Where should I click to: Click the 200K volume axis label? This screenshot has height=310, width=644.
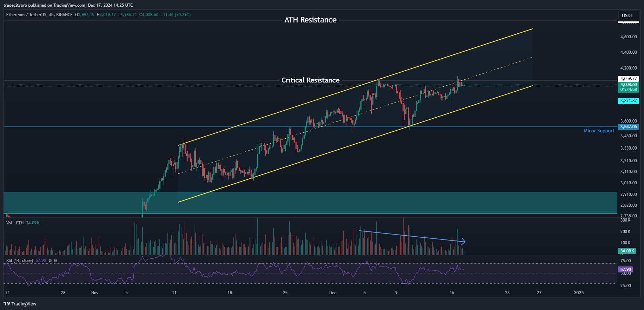point(625,232)
